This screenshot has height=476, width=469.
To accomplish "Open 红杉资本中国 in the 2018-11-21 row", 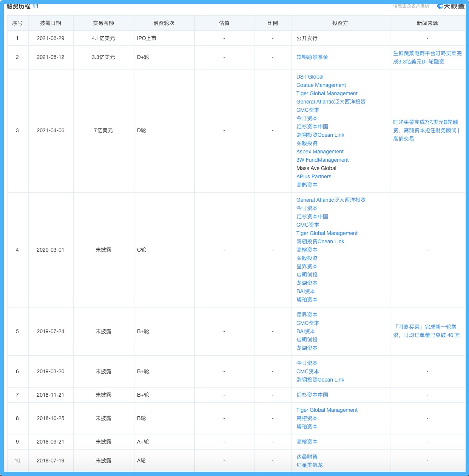I will (312, 395).
